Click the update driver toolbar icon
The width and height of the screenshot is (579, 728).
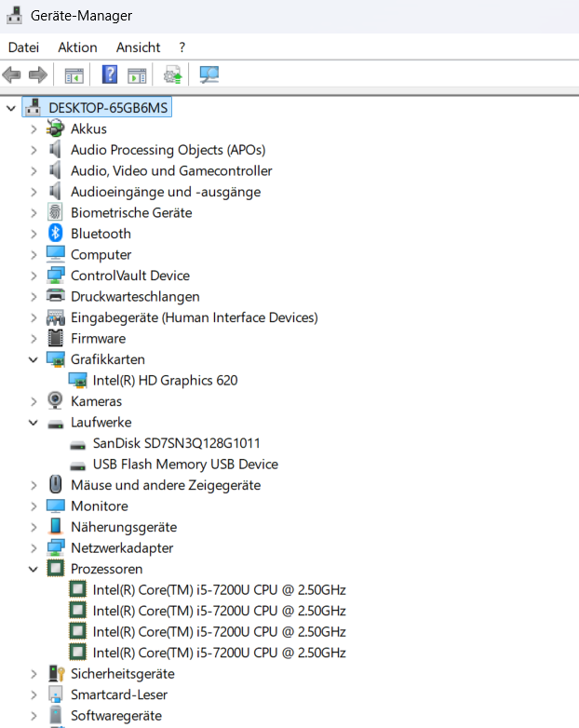(173, 74)
